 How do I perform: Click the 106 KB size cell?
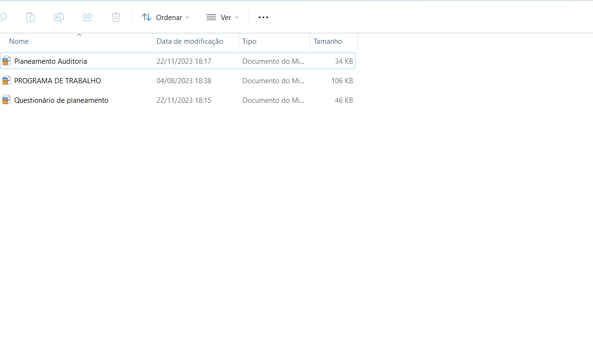[x=342, y=81]
